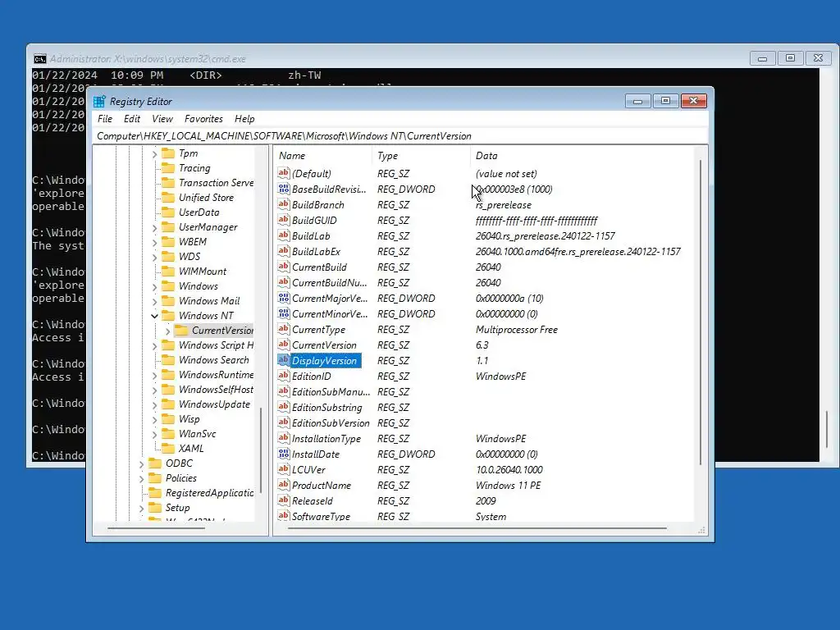This screenshot has height=630, width=840.
Task: Expand the CurrentVersion tree node
Action: click(167, 331)
